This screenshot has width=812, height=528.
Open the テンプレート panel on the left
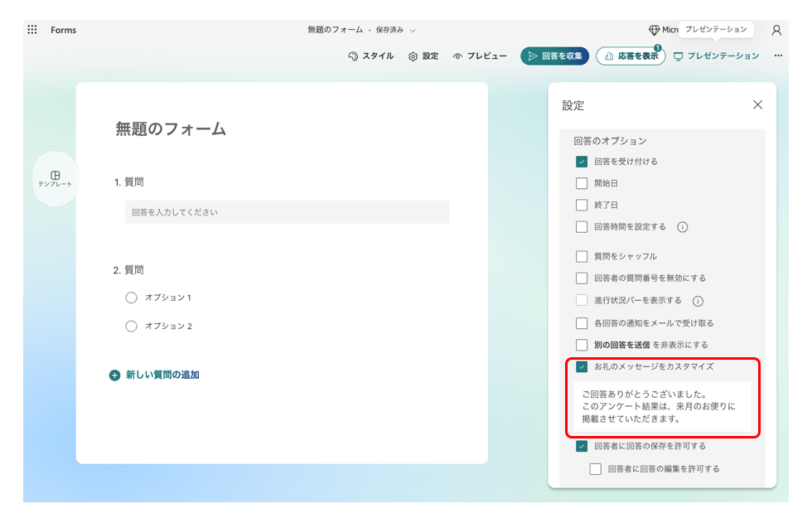(56, 178)
